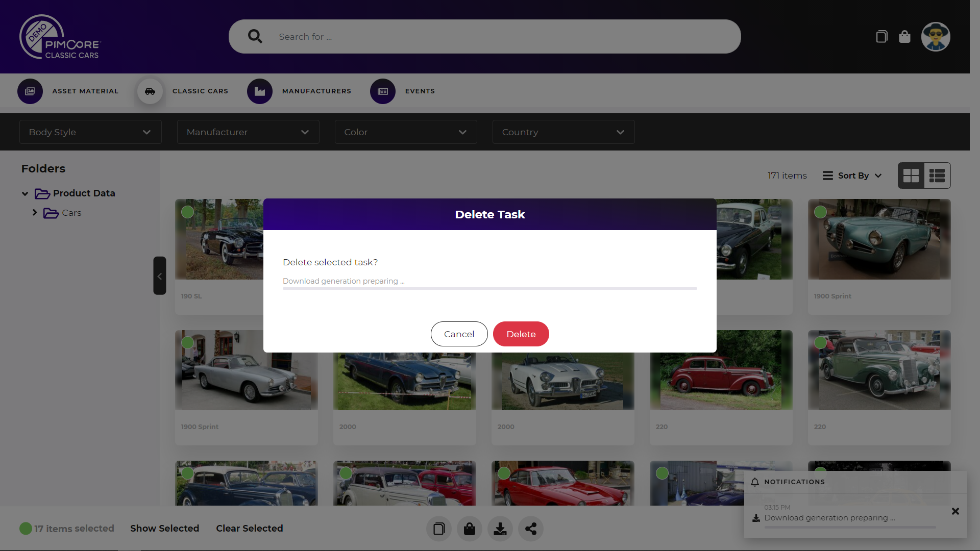Click the notification bell icon
The image size is (980, 551).
click(x=754, y=482)
